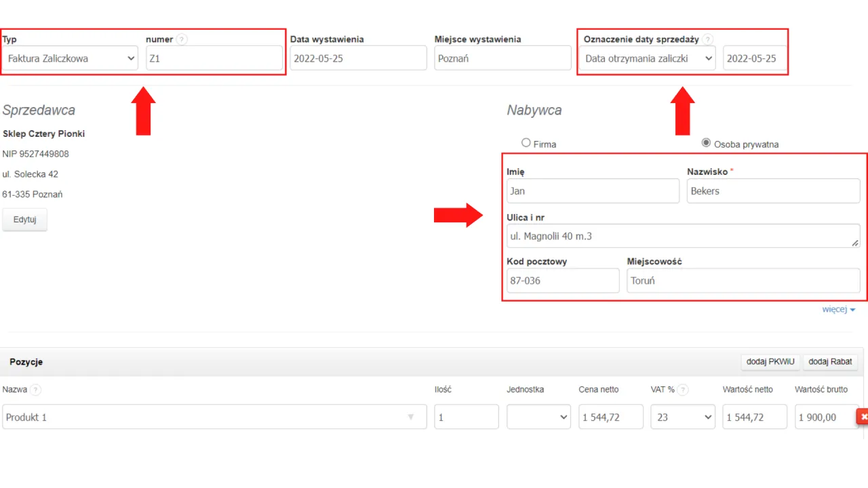Click help icon next to numer label

pos(181,39)
